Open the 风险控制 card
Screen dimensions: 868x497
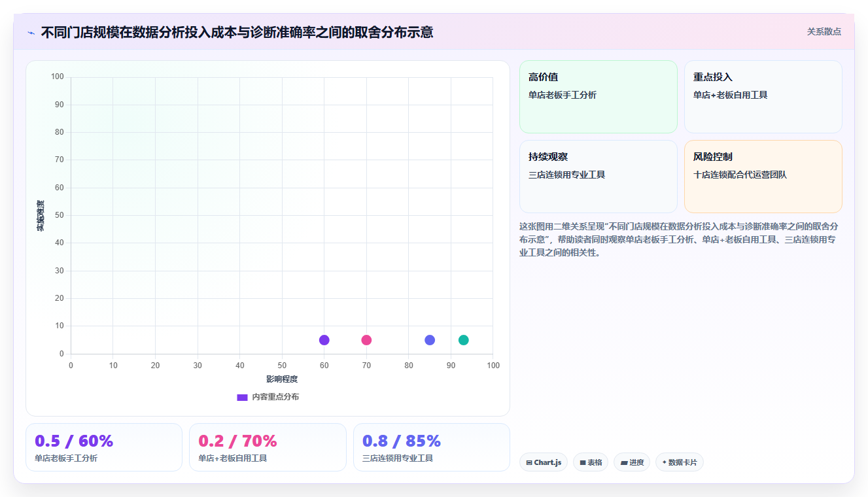click(763, 177)
